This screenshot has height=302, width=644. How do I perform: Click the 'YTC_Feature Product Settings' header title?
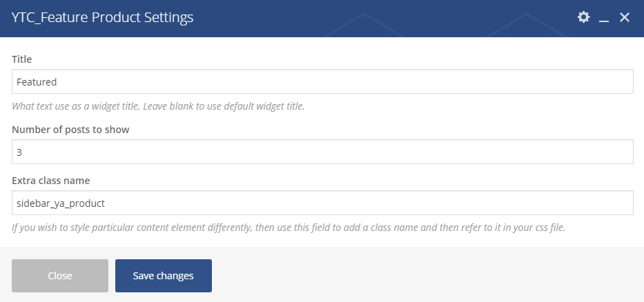pos(102,18)
